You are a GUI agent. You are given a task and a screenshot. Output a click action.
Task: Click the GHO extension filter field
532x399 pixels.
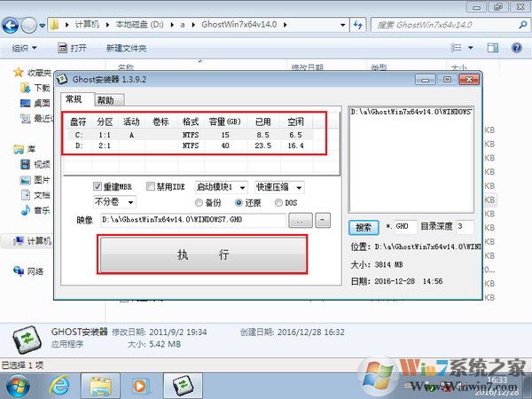click(405, 226)
